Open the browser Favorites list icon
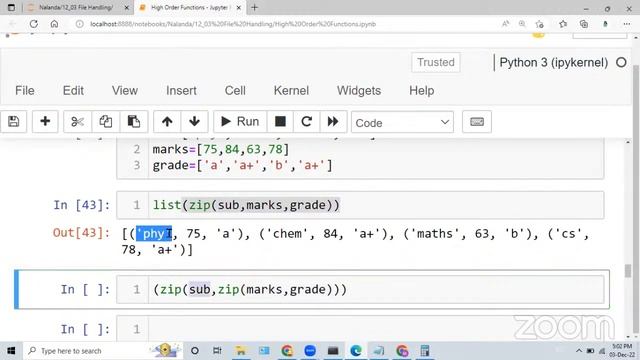640x360 pixels. pos(563,24)
